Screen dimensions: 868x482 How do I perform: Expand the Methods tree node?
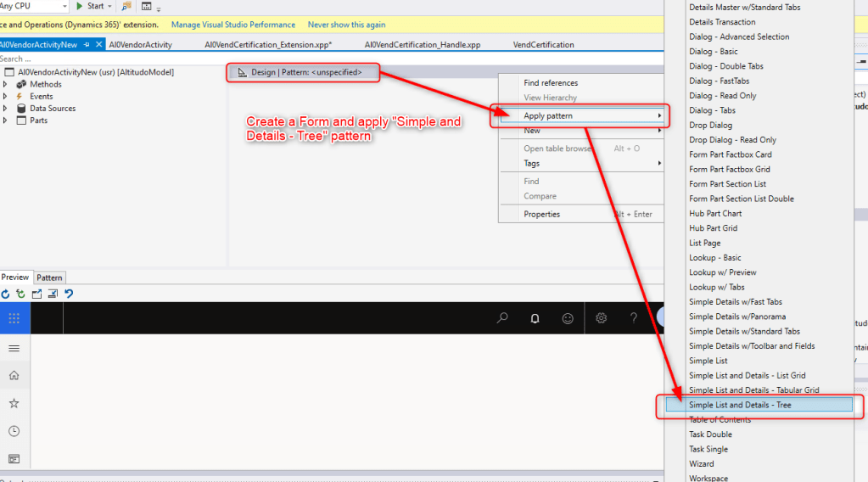tap(5, 84)
